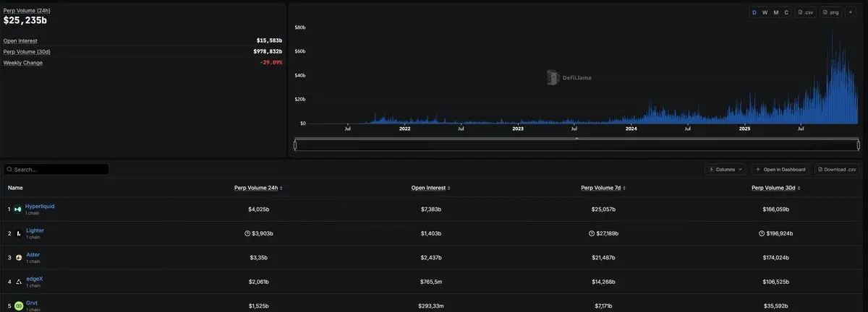868x312 pixels.
Task: Click edgeX's $2,061b 24h volume cell
Action: (258, 282)
